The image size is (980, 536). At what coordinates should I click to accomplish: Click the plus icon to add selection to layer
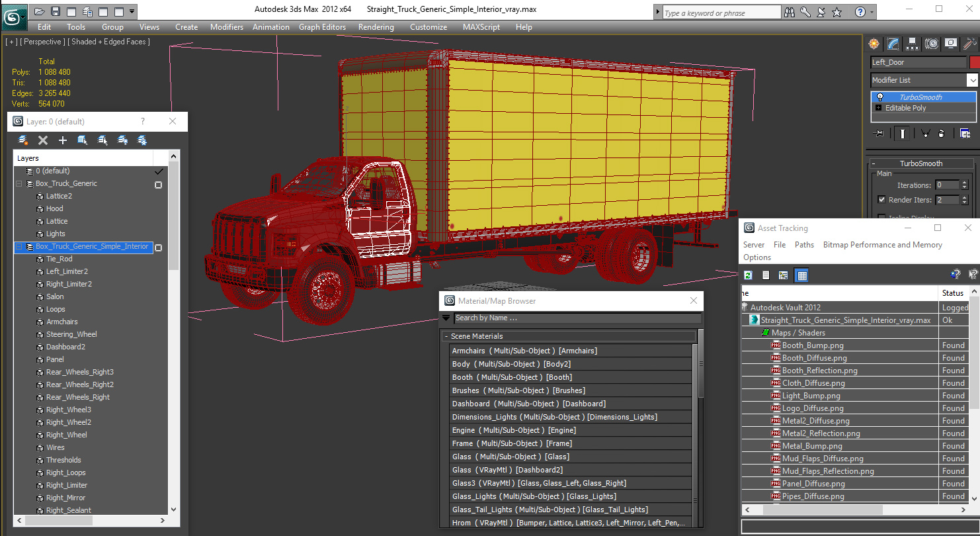click(63, 140)
